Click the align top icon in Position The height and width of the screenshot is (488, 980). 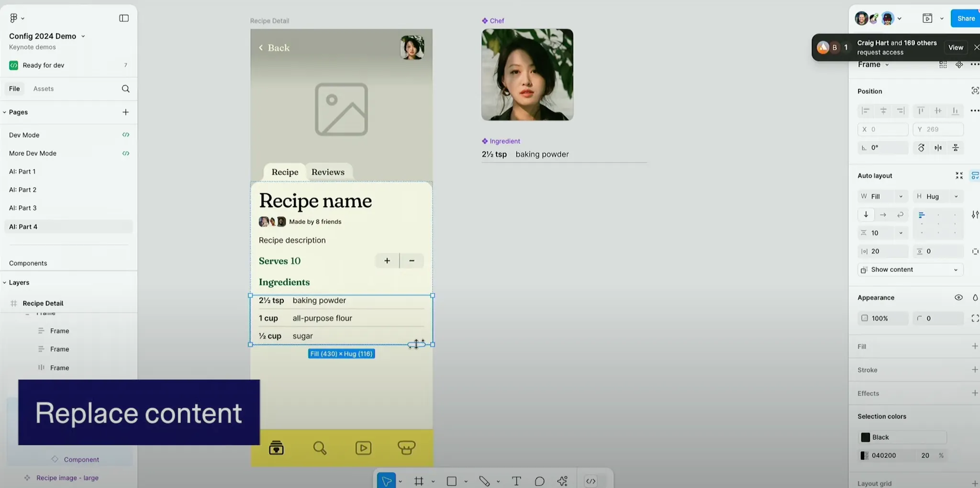(921, 111)
